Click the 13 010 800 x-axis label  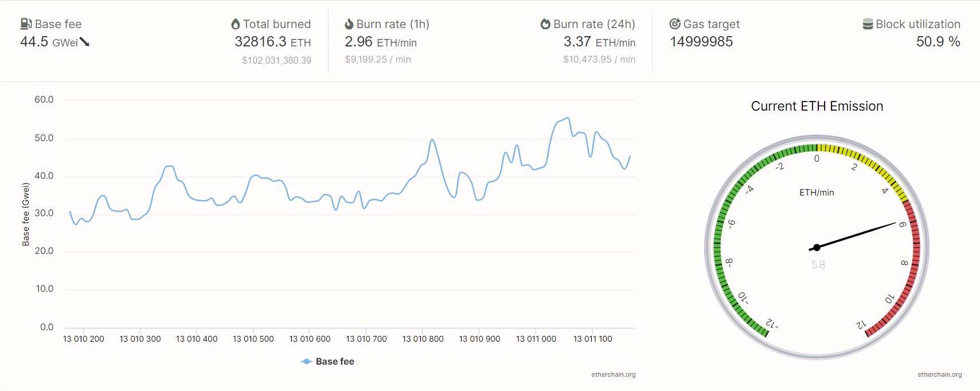[423, 339]
